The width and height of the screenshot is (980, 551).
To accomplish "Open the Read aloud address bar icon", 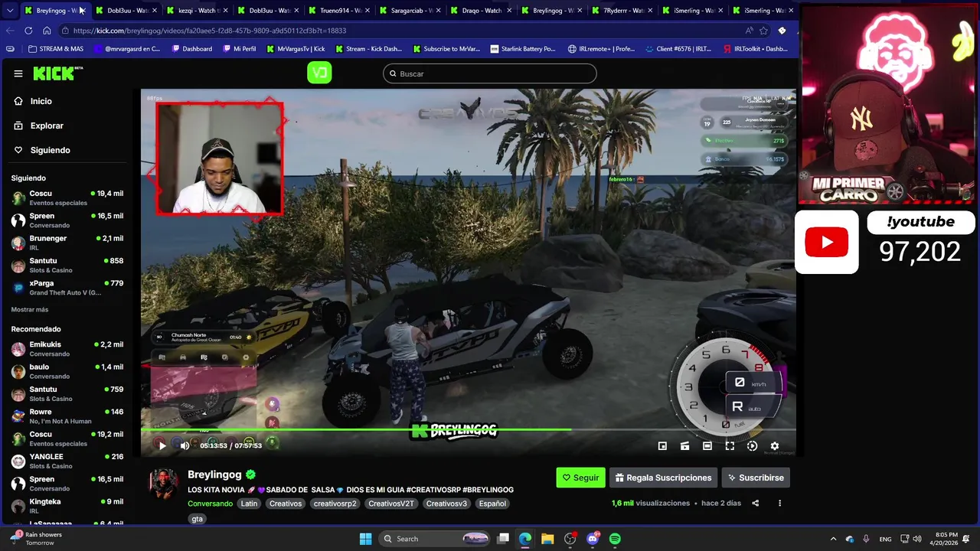I will click(749, 31).
